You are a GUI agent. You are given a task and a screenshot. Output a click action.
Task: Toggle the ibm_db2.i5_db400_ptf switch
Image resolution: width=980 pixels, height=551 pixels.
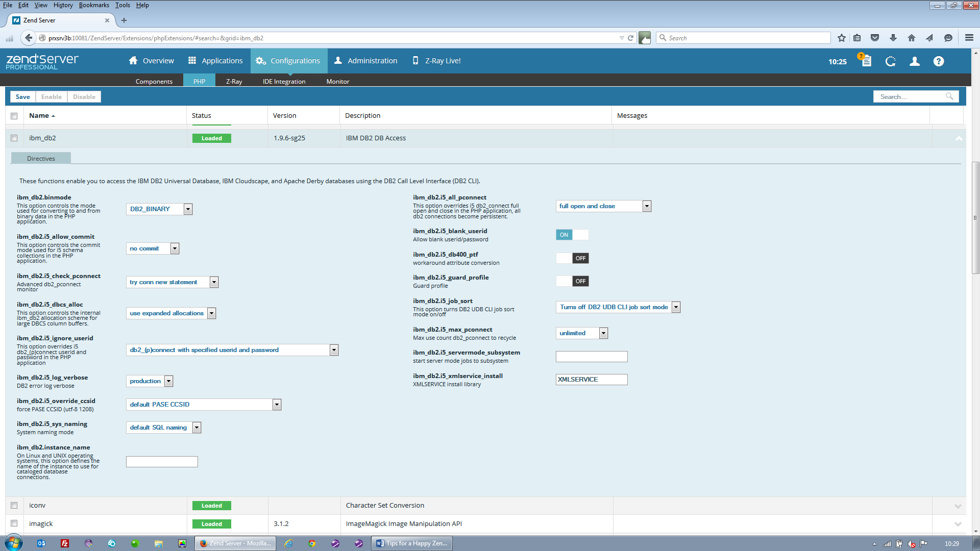point(572,258)
